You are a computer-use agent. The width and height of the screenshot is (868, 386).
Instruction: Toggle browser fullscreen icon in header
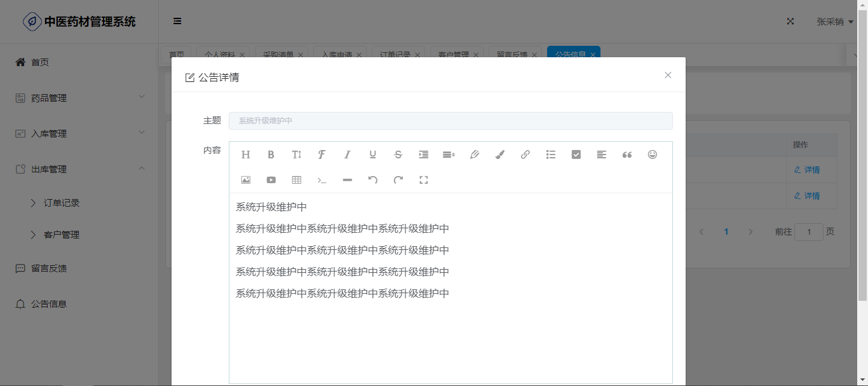(x=790, y=21)
